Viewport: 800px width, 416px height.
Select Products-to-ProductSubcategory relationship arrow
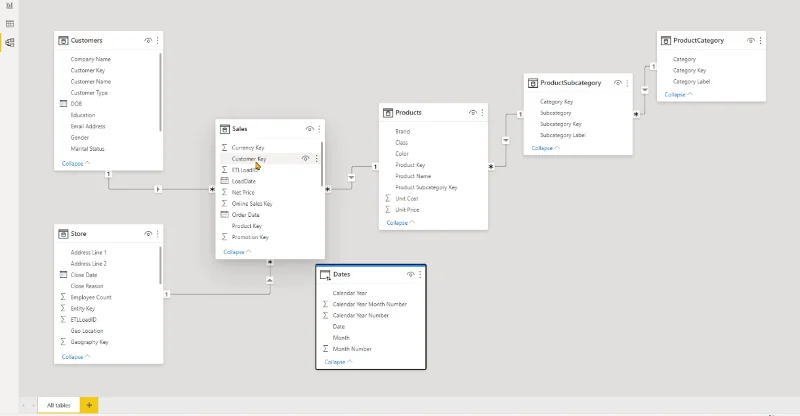coord(505,140)
